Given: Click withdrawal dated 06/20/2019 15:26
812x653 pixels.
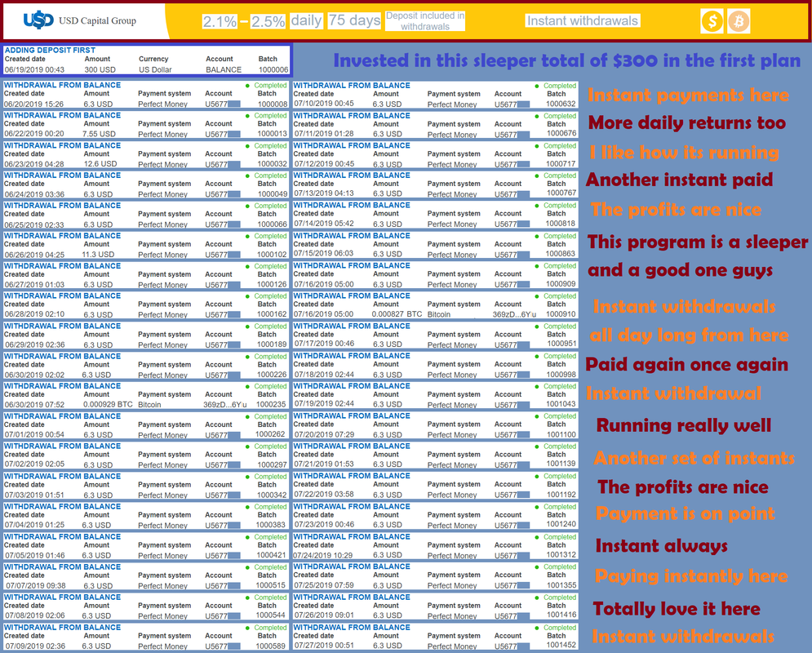Looking at the screenshot, I should pos(33,104).
